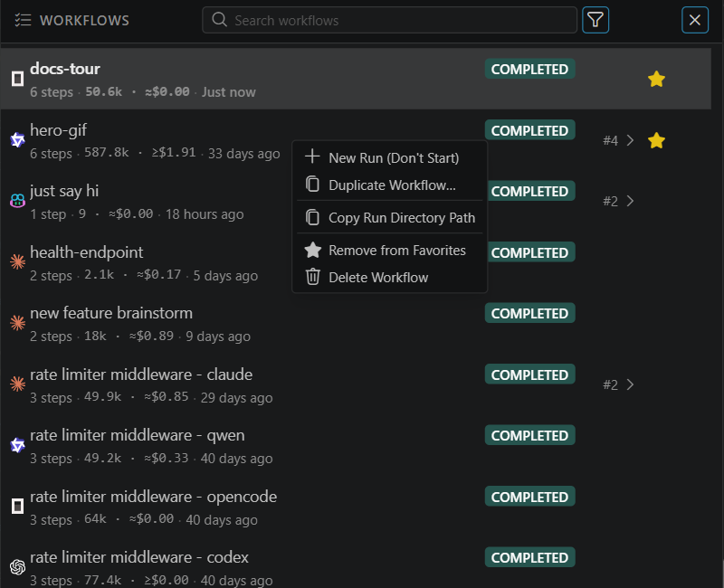
Task: Click COMPLETED badge on rate limiter - opencode row
Action: coord(529,496)
